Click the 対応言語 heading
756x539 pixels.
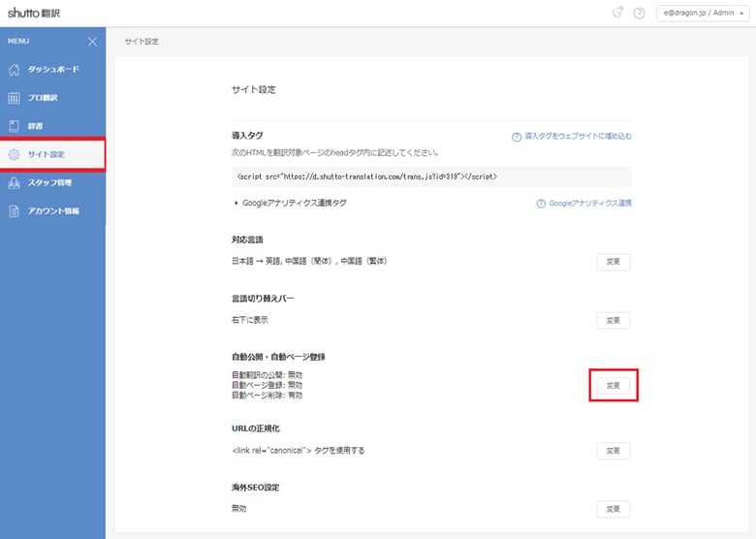coord(247,240)
